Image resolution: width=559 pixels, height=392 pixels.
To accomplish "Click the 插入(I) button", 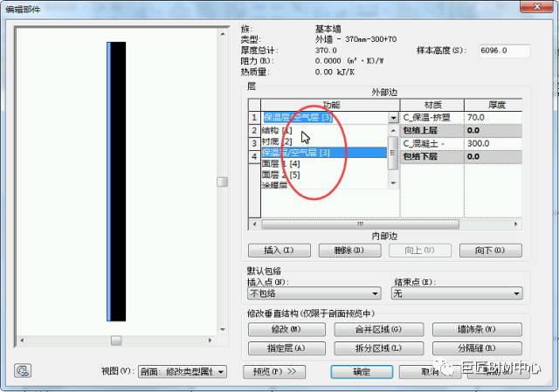I will 279,251.
